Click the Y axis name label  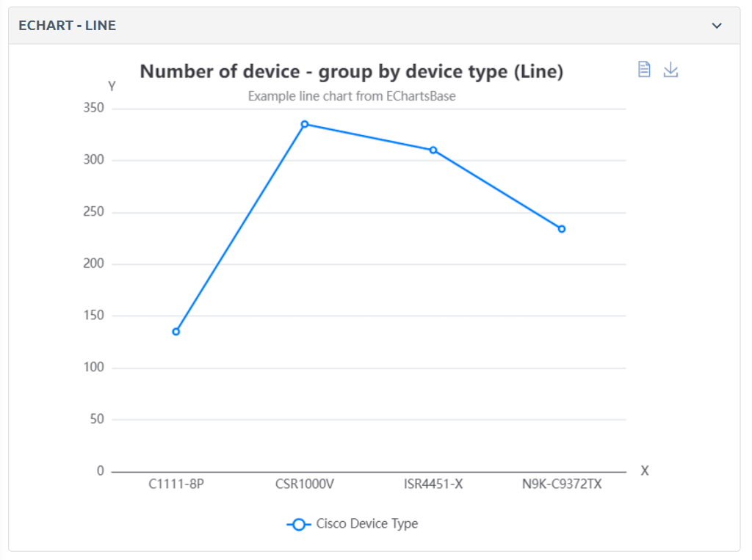[112, 87]
